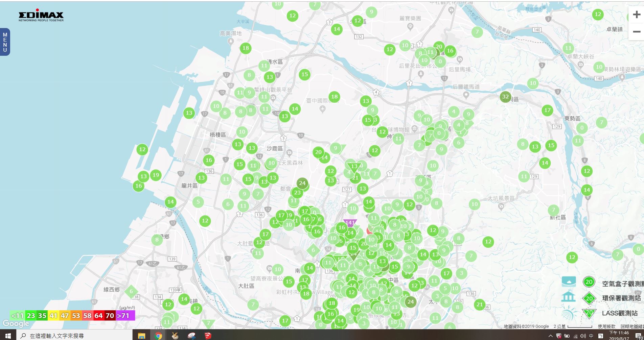Click the 沙鹿區 district label

pos(275,148)
